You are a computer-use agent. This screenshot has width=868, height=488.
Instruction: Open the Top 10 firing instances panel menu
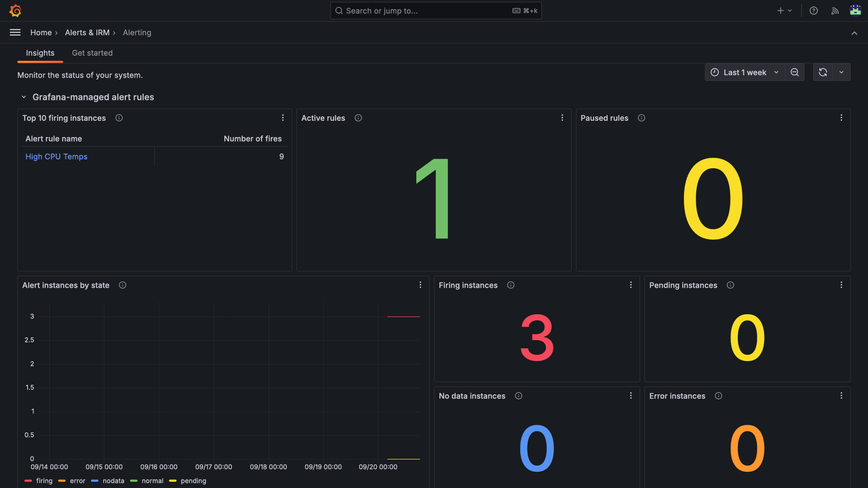click(x=283, y=117)
